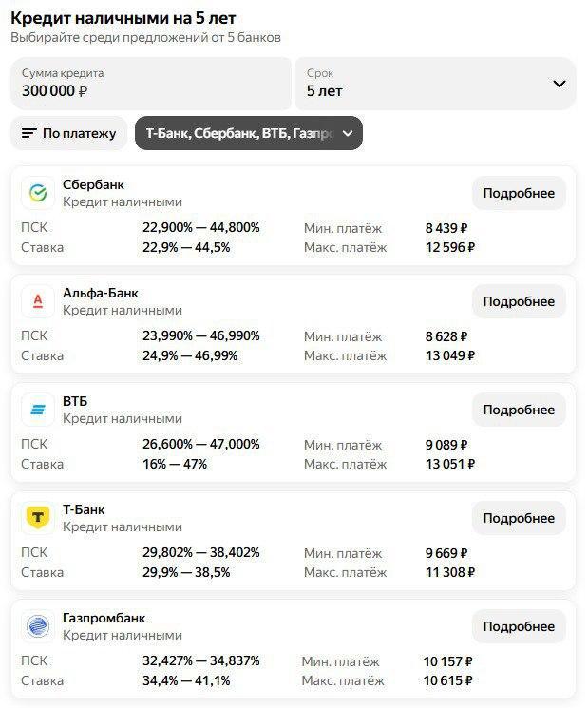This screenshot has height=708, width=588.
Task: Open Подробнее for Т-Банк
Action: pos(519,517)
